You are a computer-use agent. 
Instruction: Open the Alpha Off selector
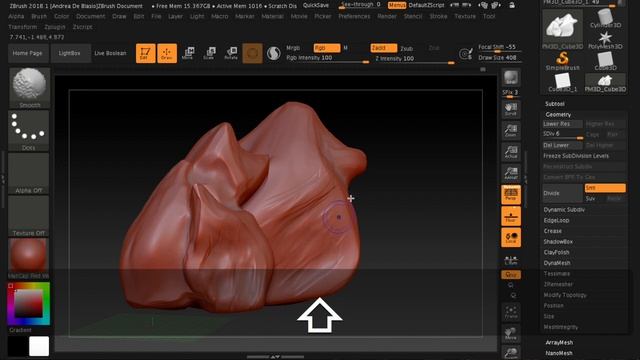tap(29, 173)
